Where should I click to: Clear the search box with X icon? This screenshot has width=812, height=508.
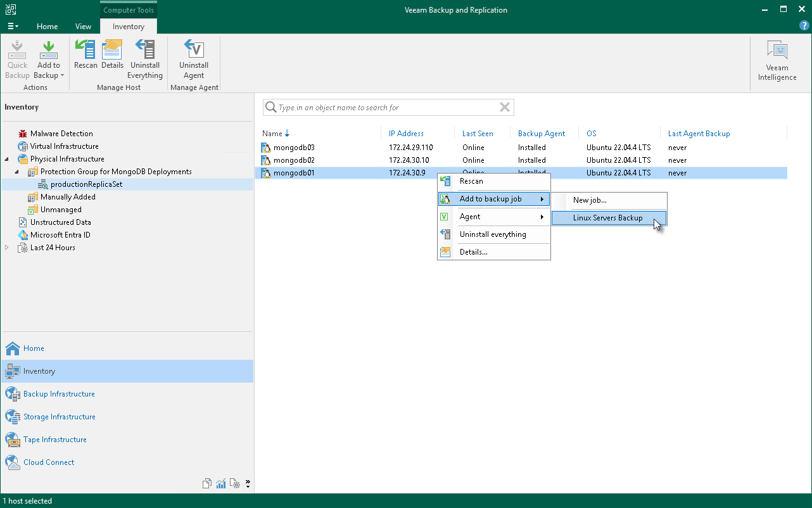[x=505, y=108]
